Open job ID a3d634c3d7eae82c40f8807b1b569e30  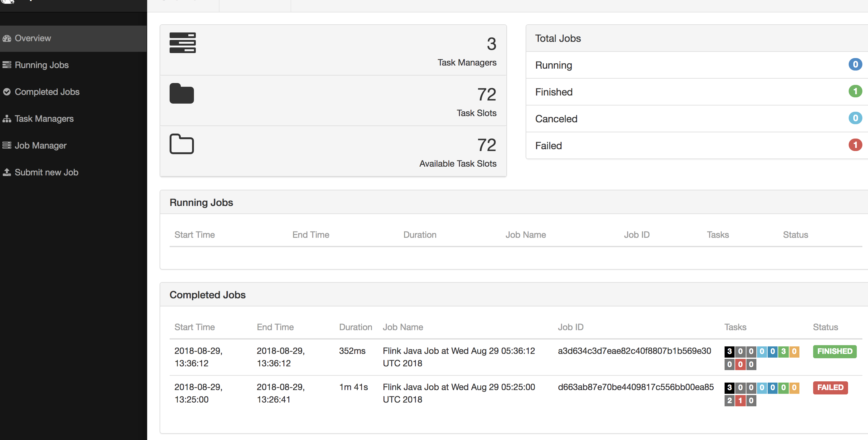(x=634, y=351)
